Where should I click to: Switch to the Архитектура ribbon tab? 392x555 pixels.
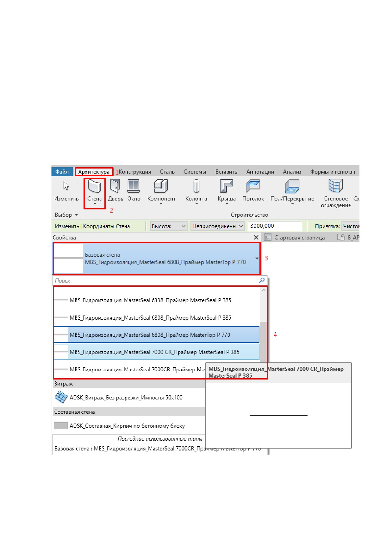coord(94,172)
